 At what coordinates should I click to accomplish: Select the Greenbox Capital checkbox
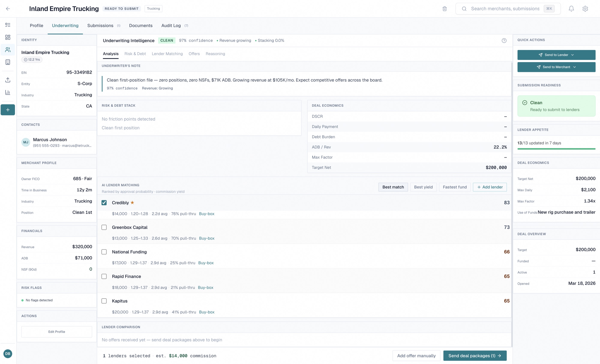coord(104,227)
